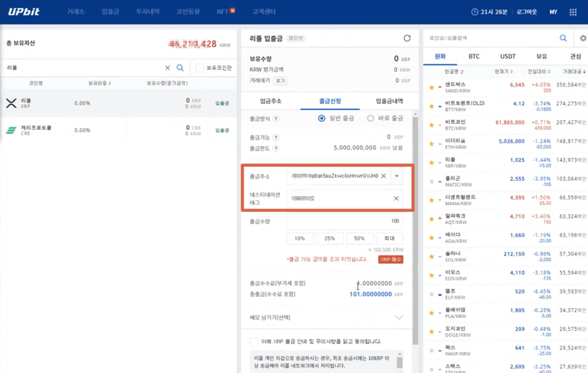Switch to the 입출금내역 tab

click(x=390, y=101)
